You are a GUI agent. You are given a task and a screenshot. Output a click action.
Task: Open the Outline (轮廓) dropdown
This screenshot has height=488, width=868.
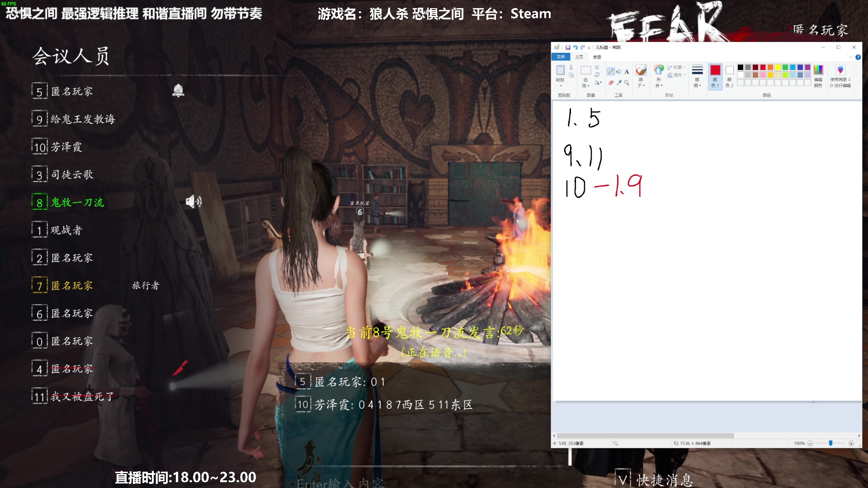click(x=676, y=67)
